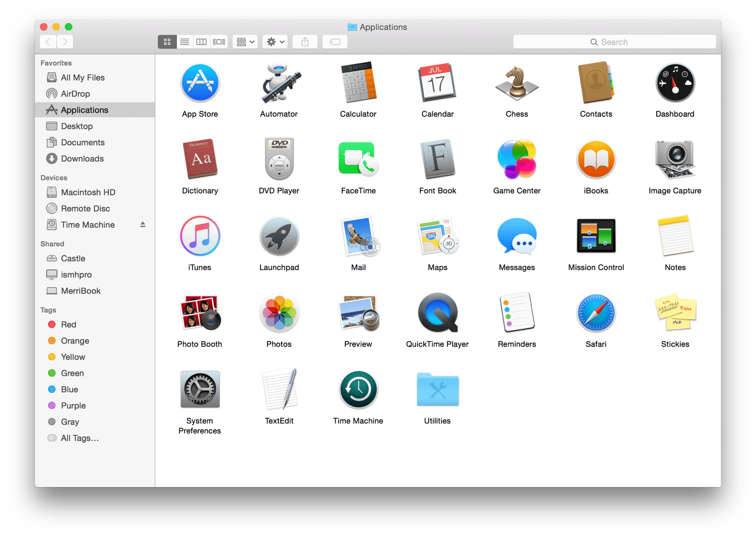Select the Photos pinwheel icon
756x537 pixels.
point(279,312)
